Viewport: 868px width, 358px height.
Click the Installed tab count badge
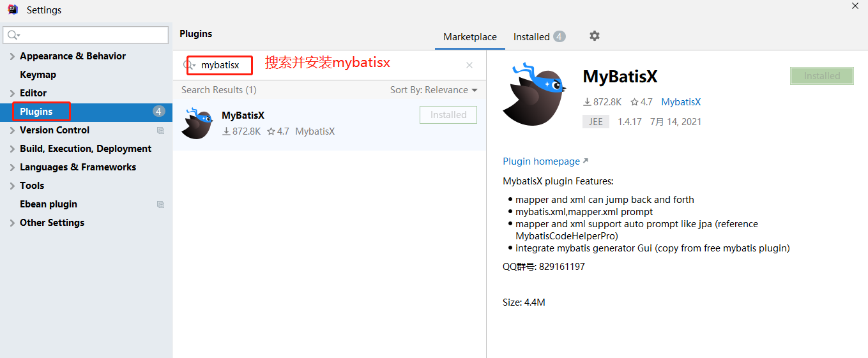(560, 36)
